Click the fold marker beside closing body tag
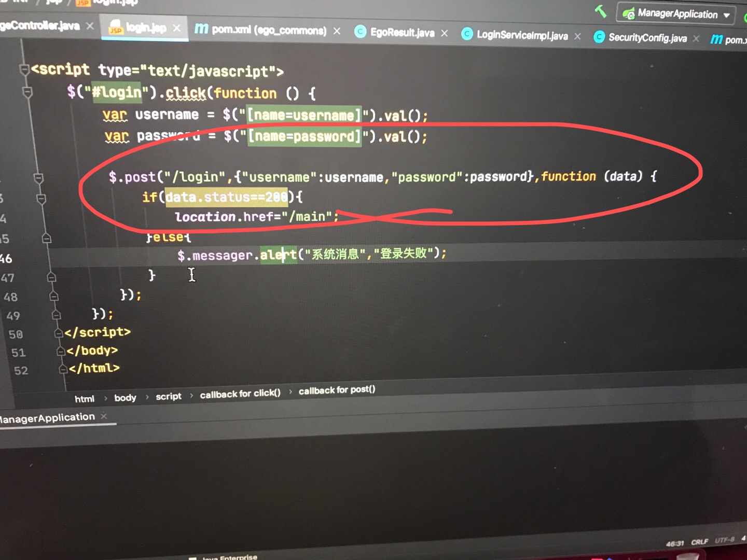This screenshot has height=560, width=747. (x=61, y=351)
